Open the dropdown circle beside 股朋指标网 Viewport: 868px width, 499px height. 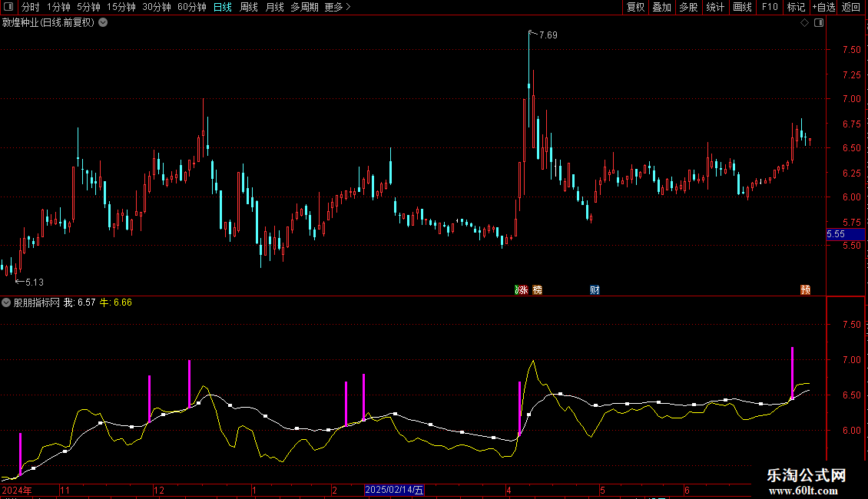click(x=6, y=302)
